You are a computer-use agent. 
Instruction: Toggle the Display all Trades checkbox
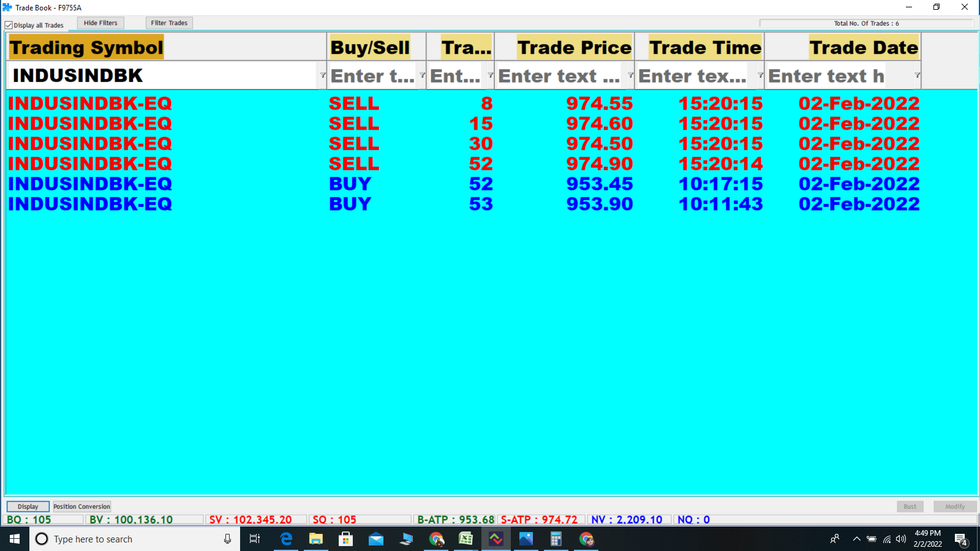point(9,25)
